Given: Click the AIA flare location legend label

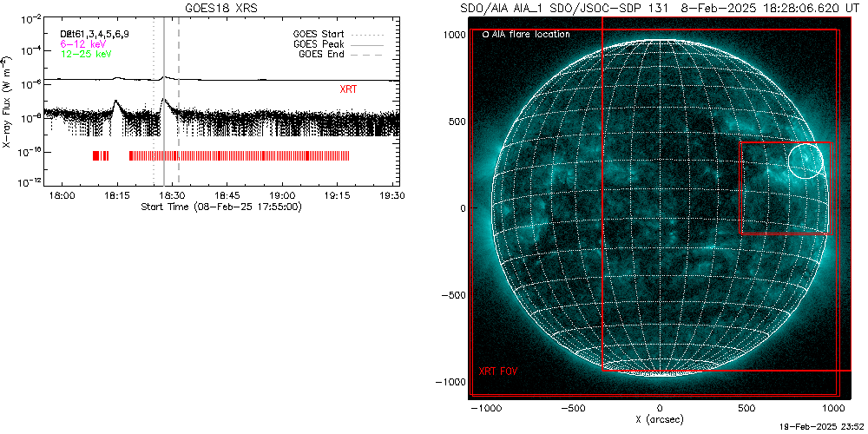Looking at the screenshot, I should [x=527, y=35].
